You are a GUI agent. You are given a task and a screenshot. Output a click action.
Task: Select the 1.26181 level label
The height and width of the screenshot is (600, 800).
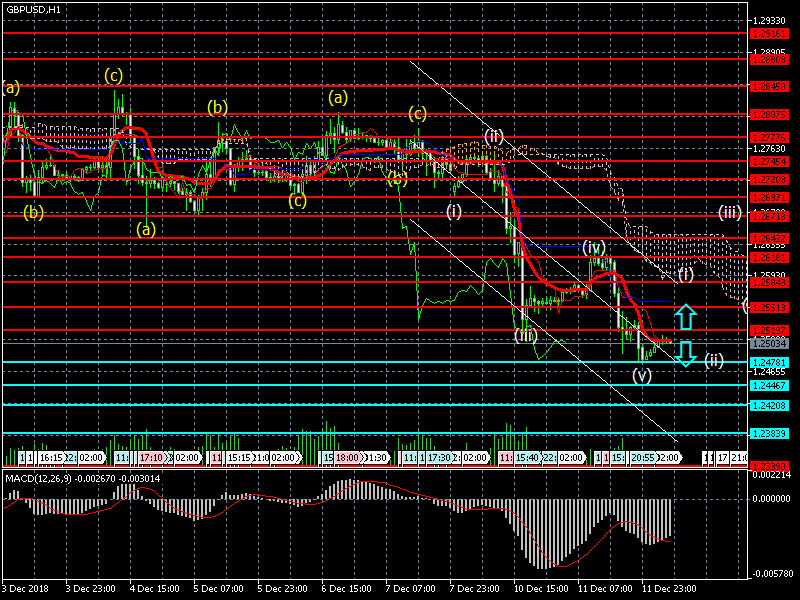[769, 258]
